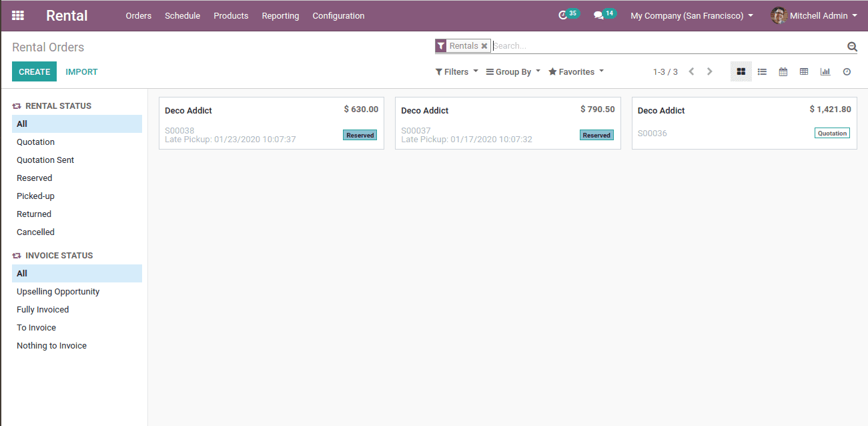Image resolution: width=868 pixels, height=426 pixels.
Task: Open the Favorites dropdown
Action: (576, 71)
